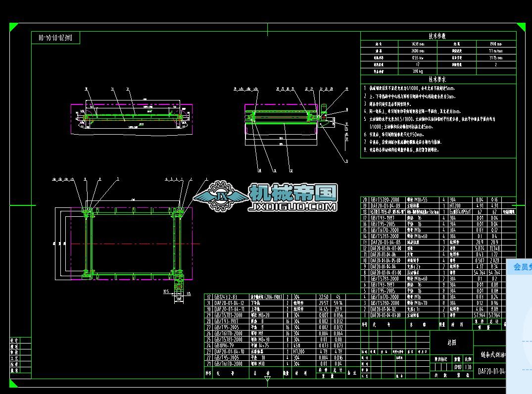Click the HT200 material cell in the parts list

455,205
